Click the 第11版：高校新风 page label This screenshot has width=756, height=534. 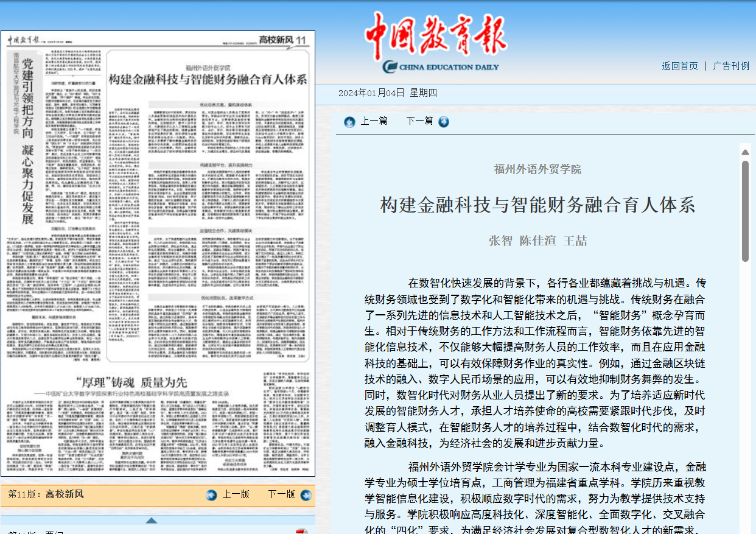46,494
